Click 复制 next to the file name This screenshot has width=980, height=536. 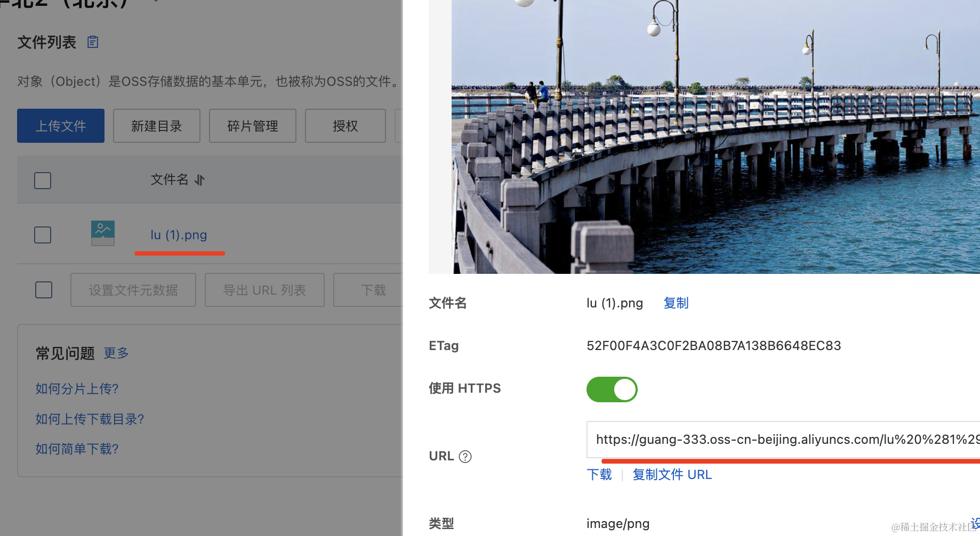[x=676, y=303]
